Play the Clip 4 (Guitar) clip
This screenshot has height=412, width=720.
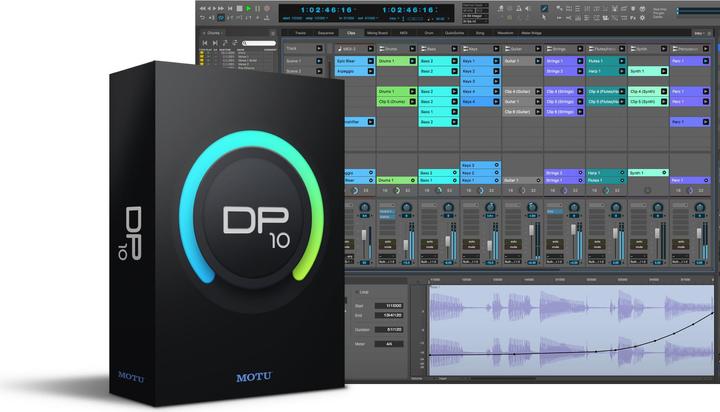(x=538, y=91)
